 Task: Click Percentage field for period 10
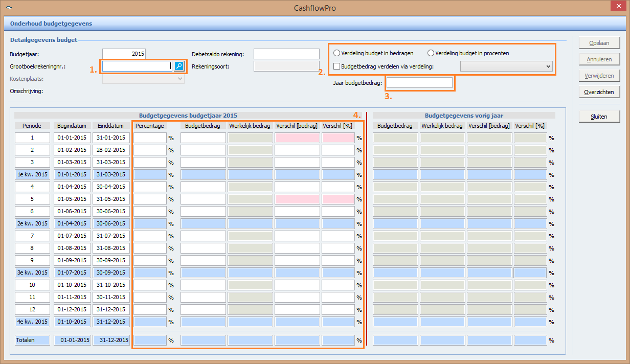pos(150,285)
